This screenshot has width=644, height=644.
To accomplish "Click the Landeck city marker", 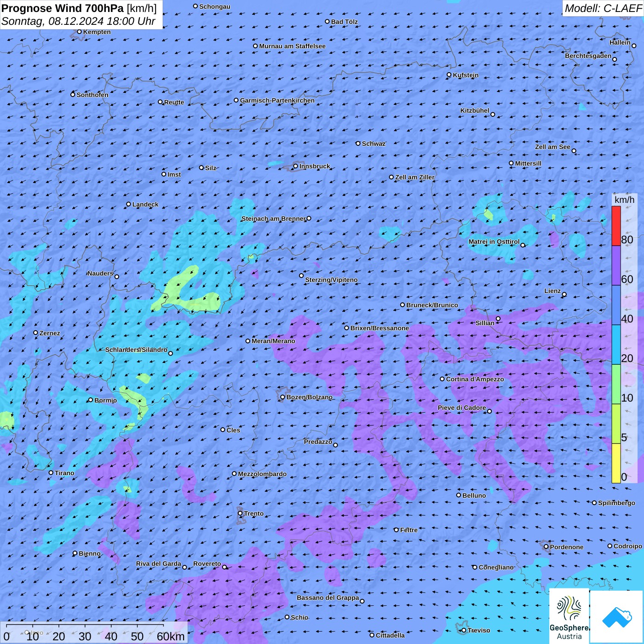I will 129,204.
